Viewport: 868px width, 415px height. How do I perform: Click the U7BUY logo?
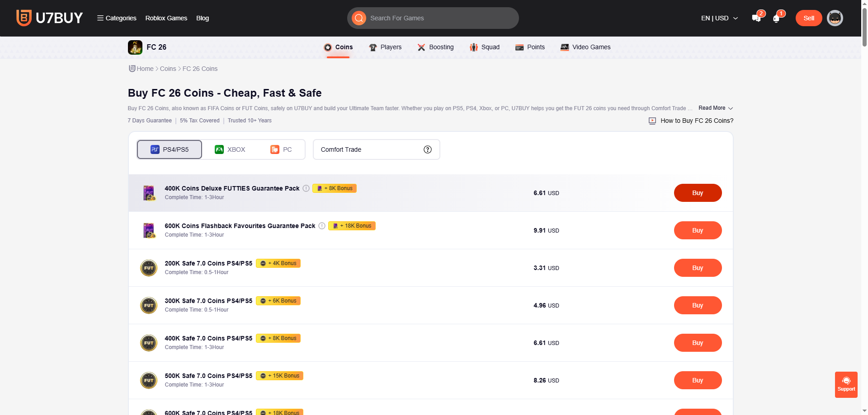(x=50, y=18)
